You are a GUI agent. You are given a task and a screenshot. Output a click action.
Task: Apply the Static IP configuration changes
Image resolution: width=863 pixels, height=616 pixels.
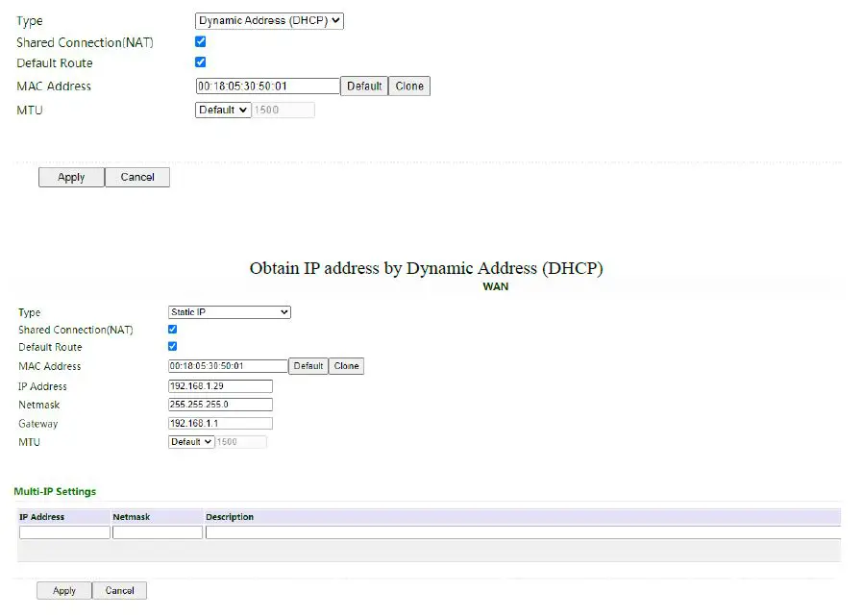pyautogui.click(x=63, y=590)
